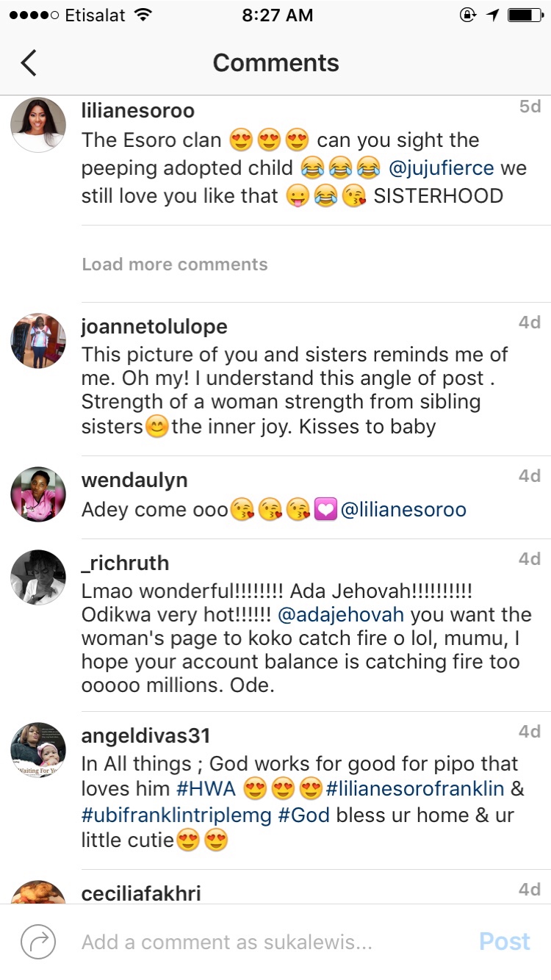Tap the @jujufierce mention
Image resolution: width=551 pixels, height=980 pixels.
click(441, 168)
